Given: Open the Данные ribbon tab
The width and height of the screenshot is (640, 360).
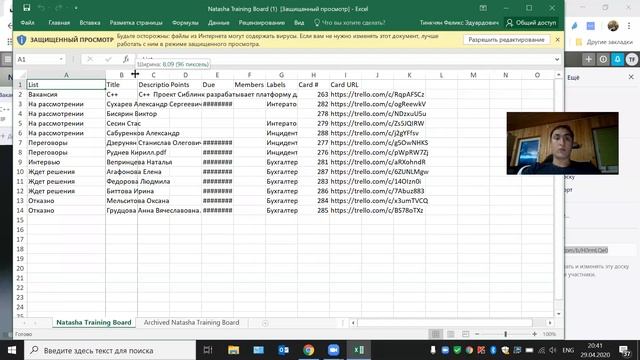Looking at the screenshot, I should tap(218, 22).
